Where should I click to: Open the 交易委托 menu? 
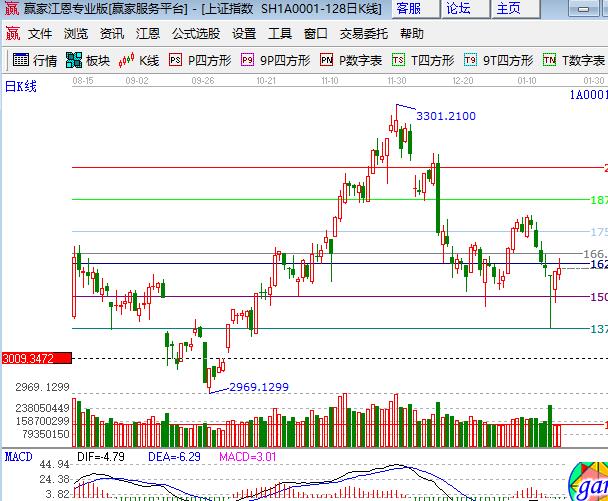click(x=364, y=33)
